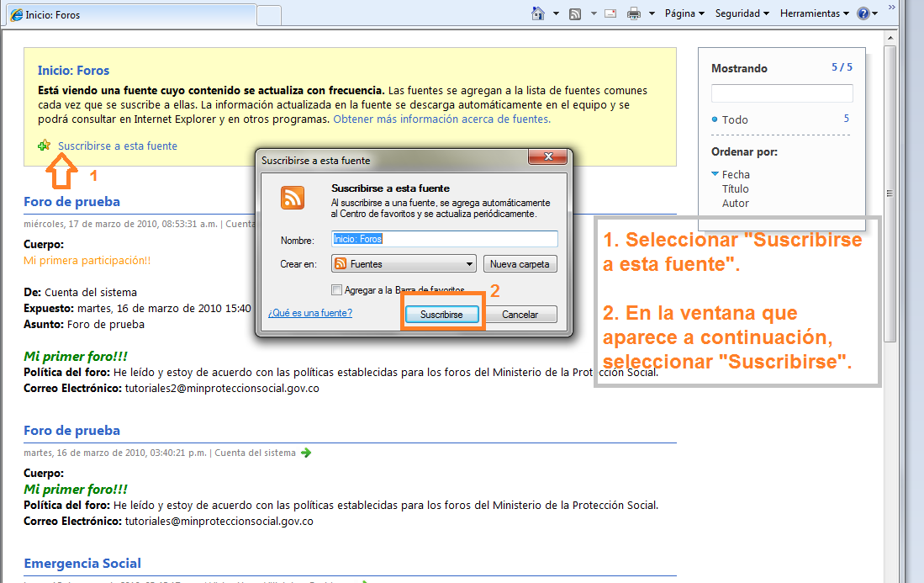The height and width of the screenshot is (583, 924).
Task: Click the orange RSS icon in the dialog
Action: pyautogui.click(x=293, y=198)
